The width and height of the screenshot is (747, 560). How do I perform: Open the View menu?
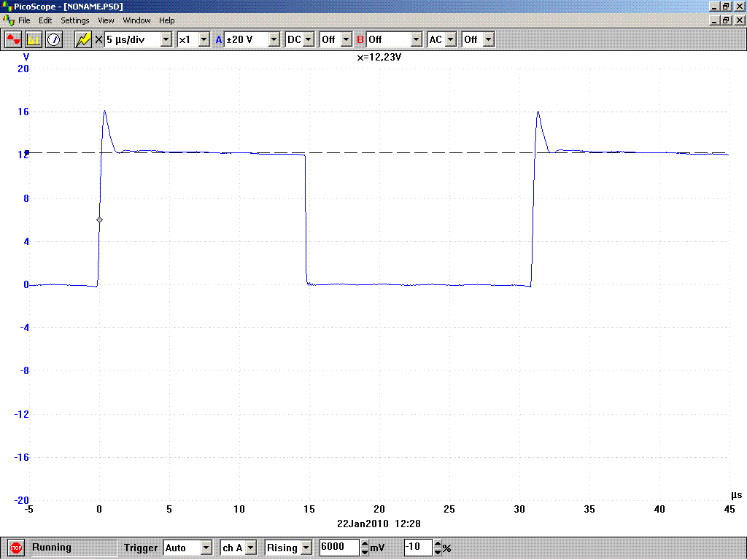click(106, 20)
